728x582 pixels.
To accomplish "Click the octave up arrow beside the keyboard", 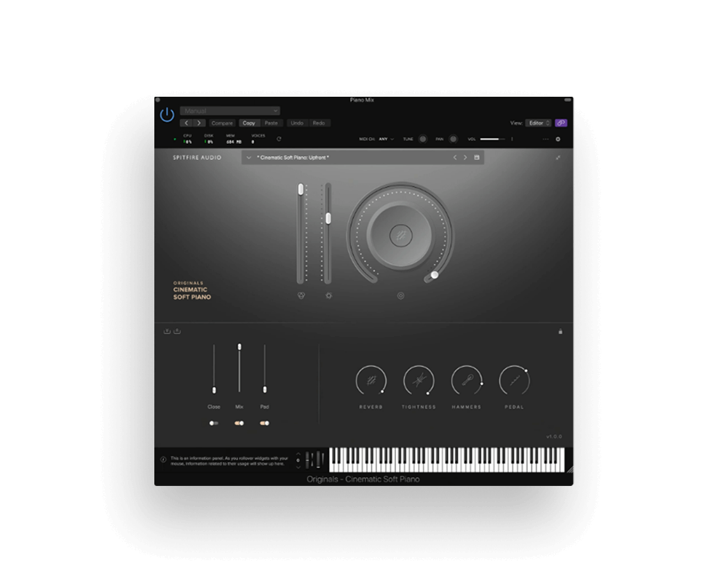I will pyautogui.click(x=298, y=454).
